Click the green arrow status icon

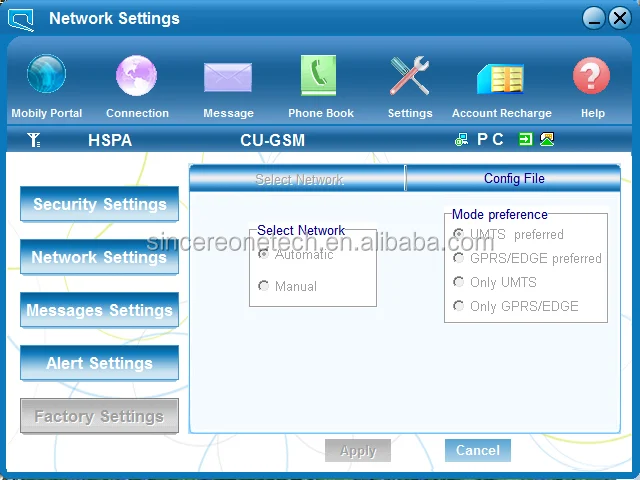[525, 139]
